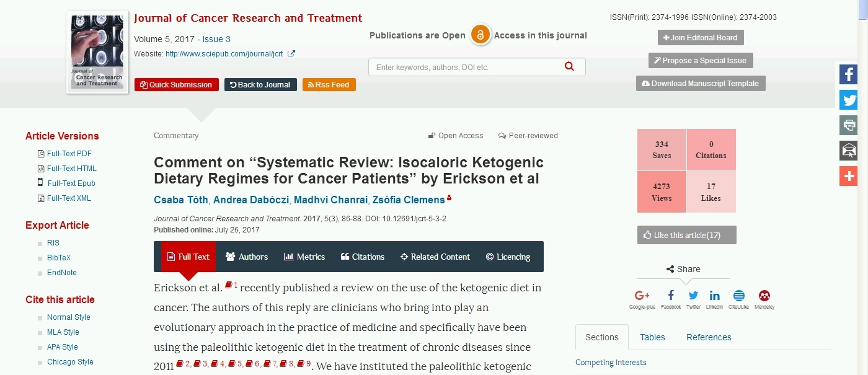The width and height of the screenshot is (868, 375).
Task: Share article on Mendeley icon
Action: [x=764, y=296]
